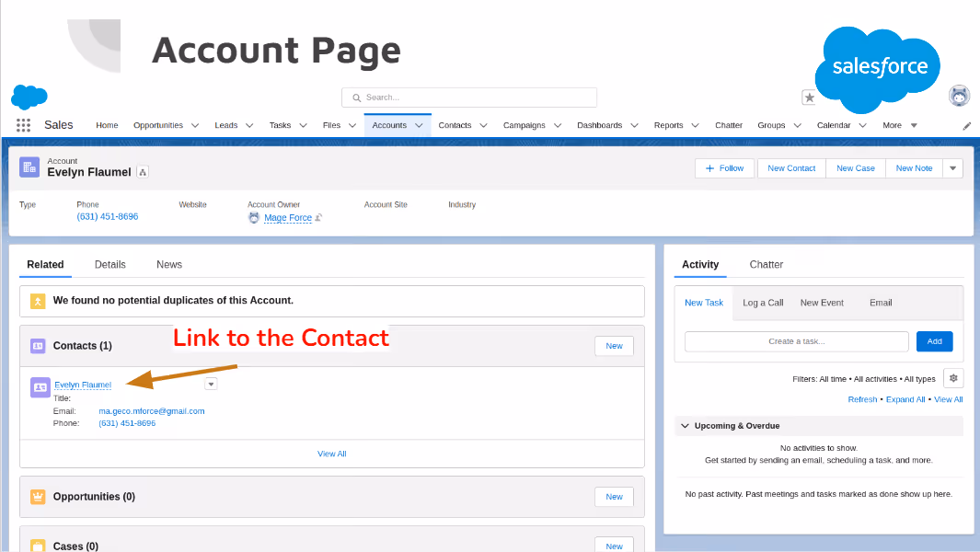
Task: Click the global Search field
Action: (469, 98)
